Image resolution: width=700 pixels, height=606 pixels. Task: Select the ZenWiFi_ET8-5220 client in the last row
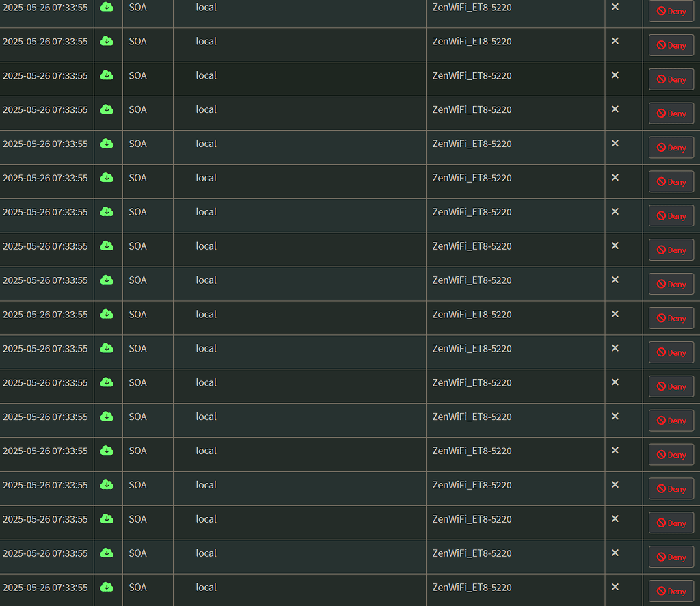point(473,587)
